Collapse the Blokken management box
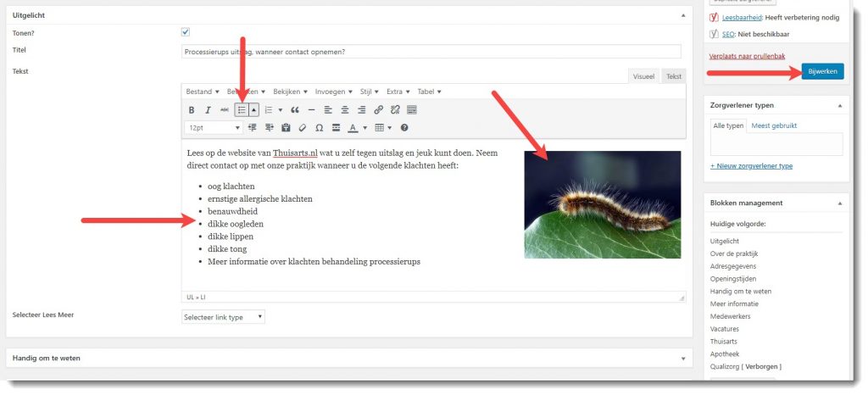The height and width of the screenshot is (395, 868). [840, 203]
